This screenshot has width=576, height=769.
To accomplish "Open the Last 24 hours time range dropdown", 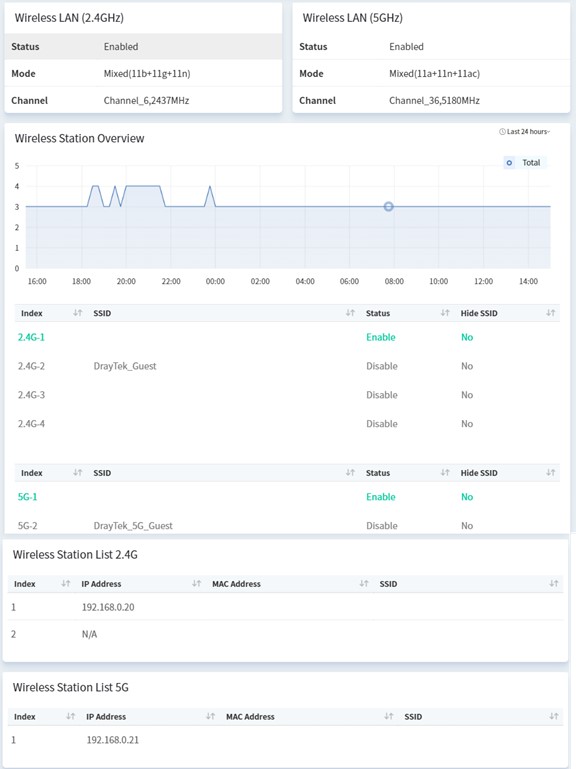I will click(524, 131).
